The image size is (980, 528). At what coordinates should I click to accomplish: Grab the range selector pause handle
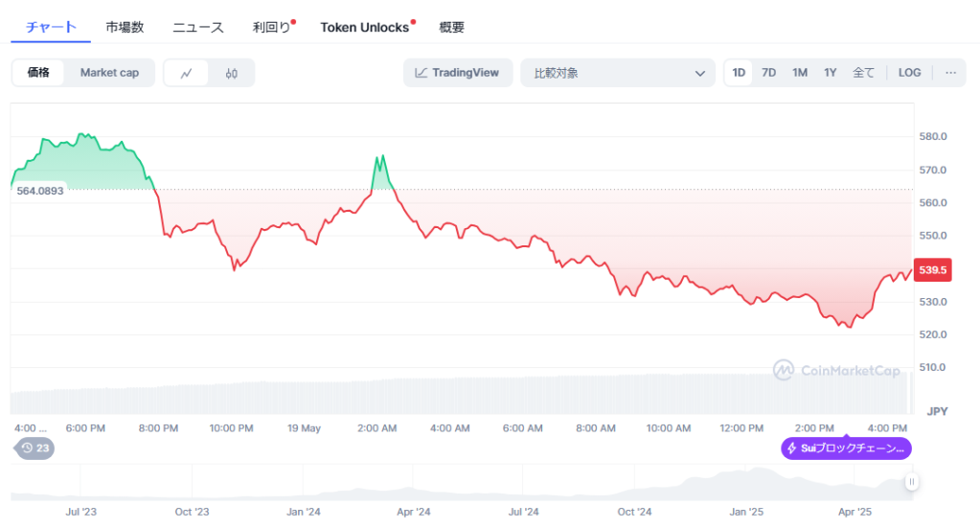click(912, 482)
